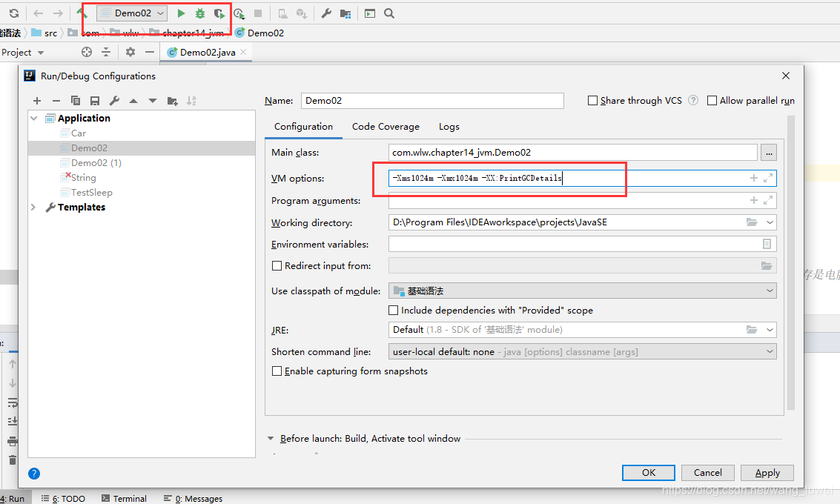
Task: Open the Demo02 run configuration dropdown
Action: (x=132, y=13)
